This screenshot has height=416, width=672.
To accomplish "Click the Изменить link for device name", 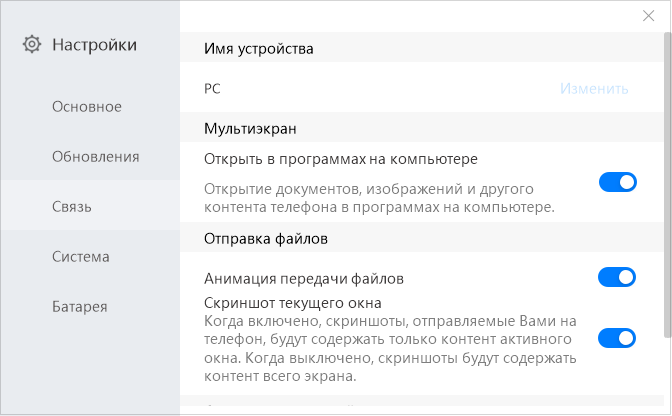I will tap(594, 88).
